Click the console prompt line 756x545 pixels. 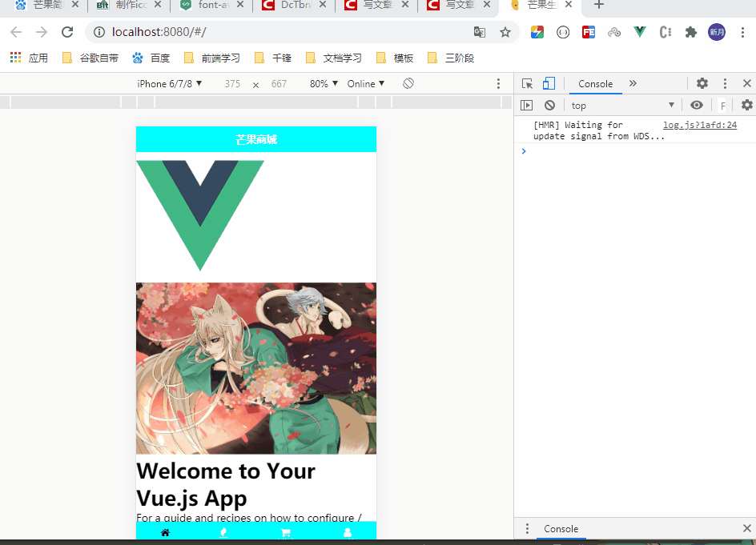tap(637, 152)
